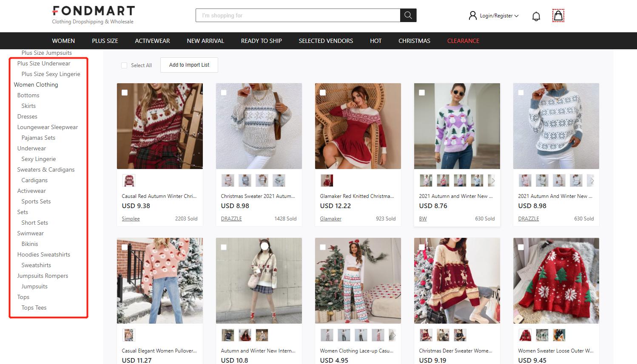637x364 pixels.
Task: Open the shopping bag cart icon
Action: click(x=558, y=16)
